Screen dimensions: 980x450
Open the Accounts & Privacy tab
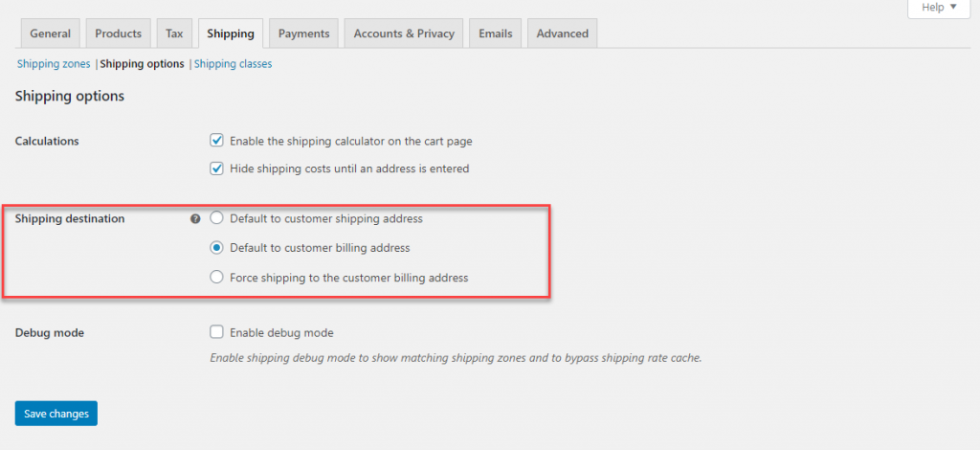(x=404, y=34)
